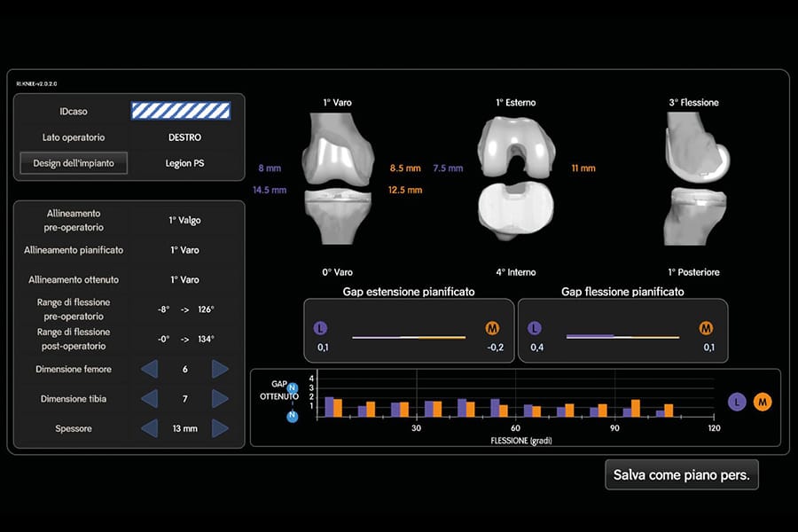The height and width of the screenshot is (532, 798).
Task: Select purple L icon in Gap flessione
Action: tap(535, 329)
